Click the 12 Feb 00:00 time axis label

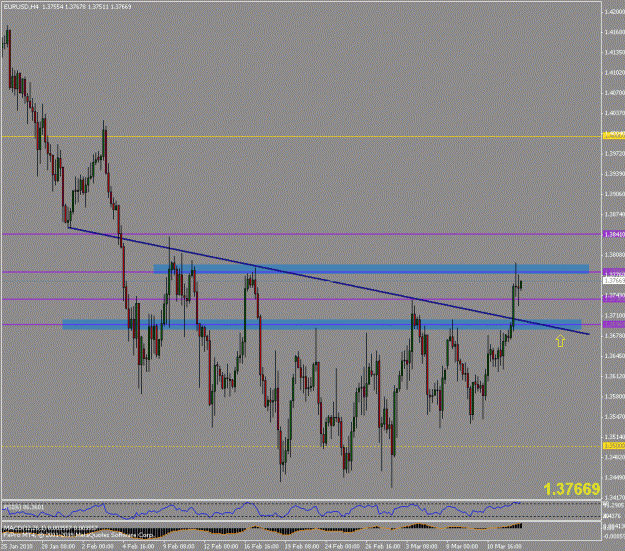click(x=220, y=546)
